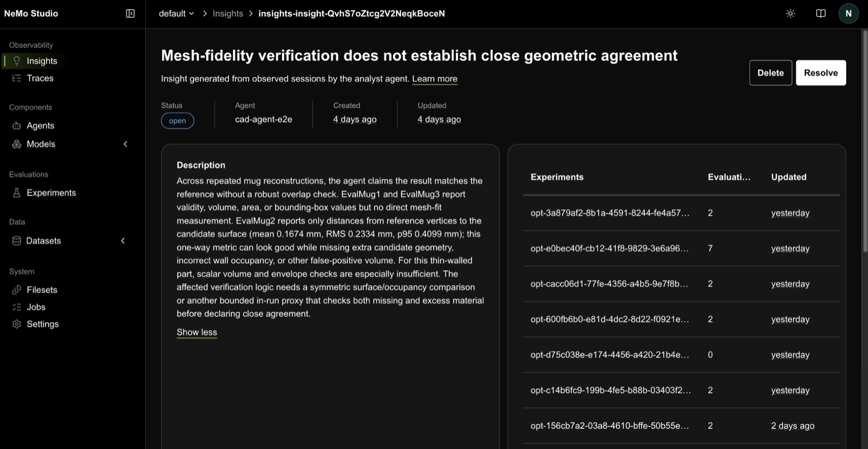Open experiment opt-c14b6fc9 row

coord(681,390)
